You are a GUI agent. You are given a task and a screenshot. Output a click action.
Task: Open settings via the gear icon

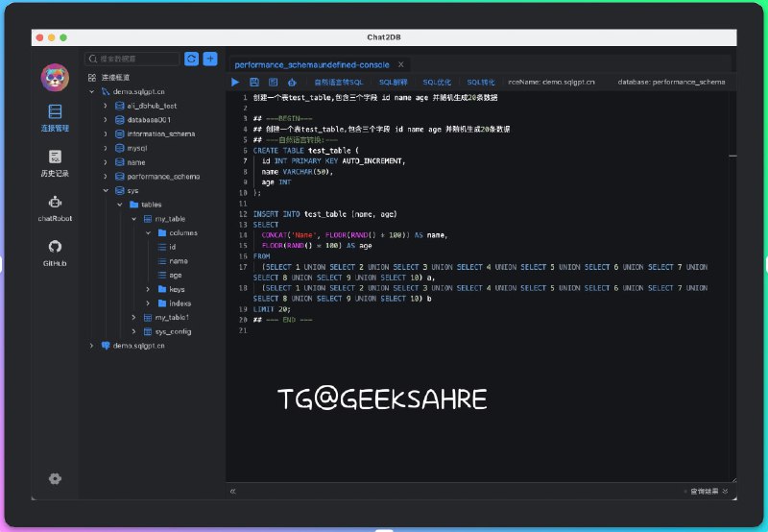pyautogui.click(x=55, y=478)
